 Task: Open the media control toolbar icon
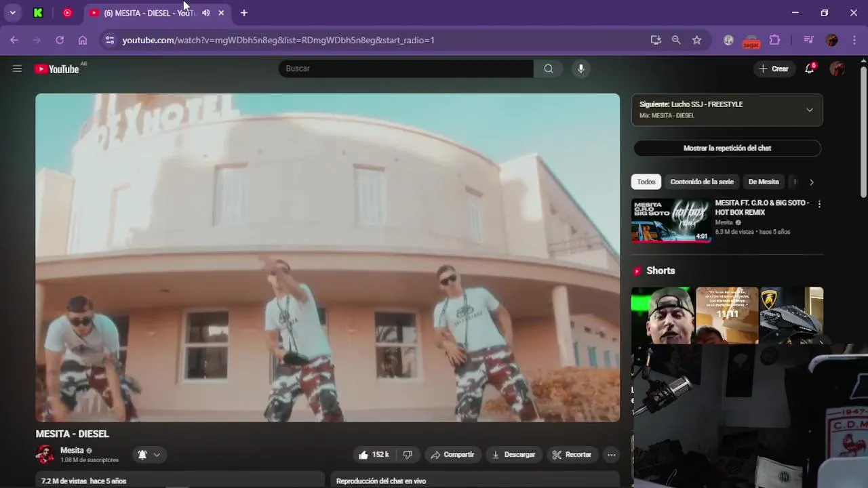[808, 40]
